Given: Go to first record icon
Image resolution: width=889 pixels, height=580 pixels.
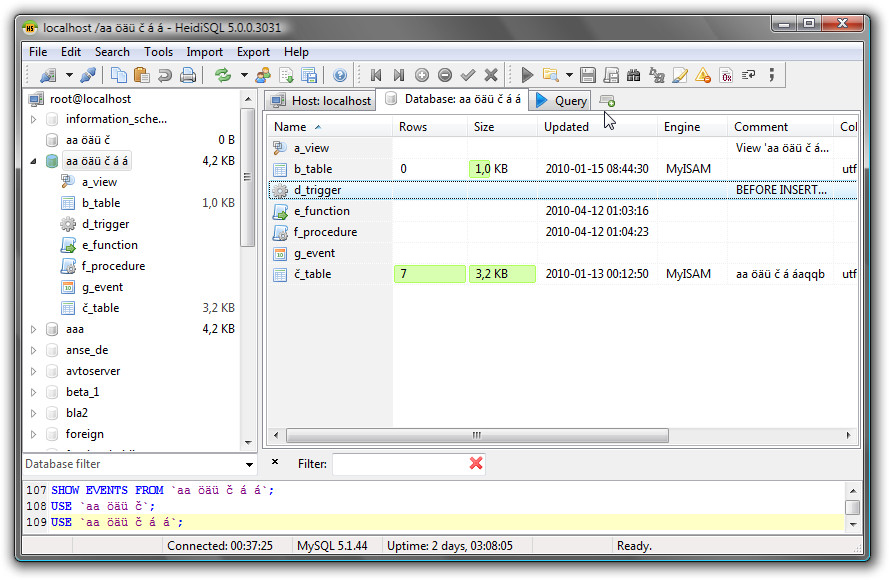Looking at the screenshot, I should coord(375,75).
